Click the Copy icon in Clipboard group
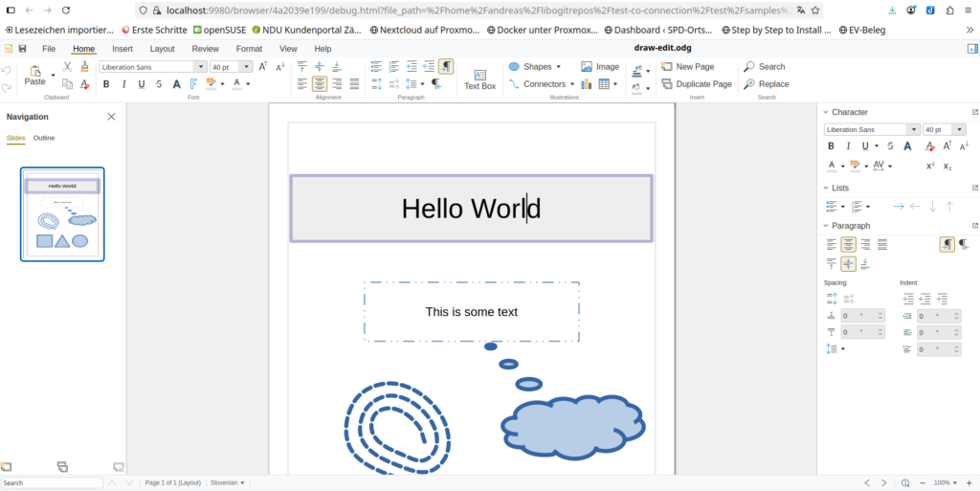Screen dimensions: 980x491 (67, 83)
